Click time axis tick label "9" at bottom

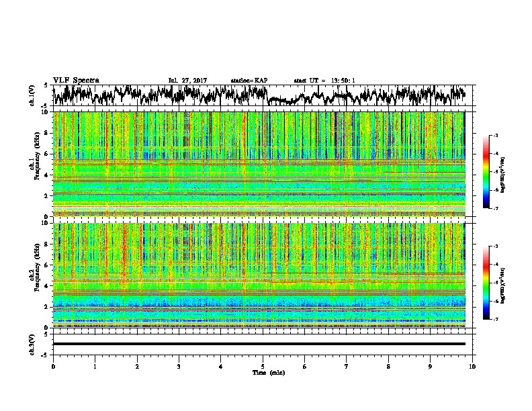[x=430, y=366]
